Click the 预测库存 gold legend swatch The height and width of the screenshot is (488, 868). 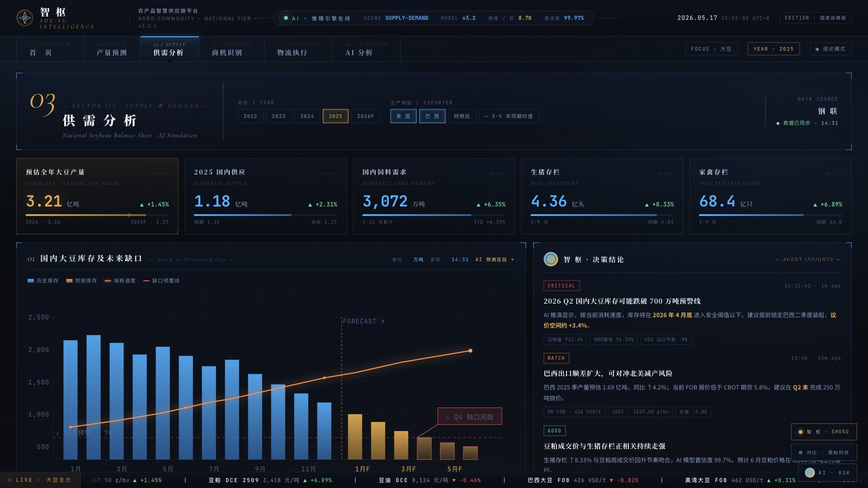(69, 281)
